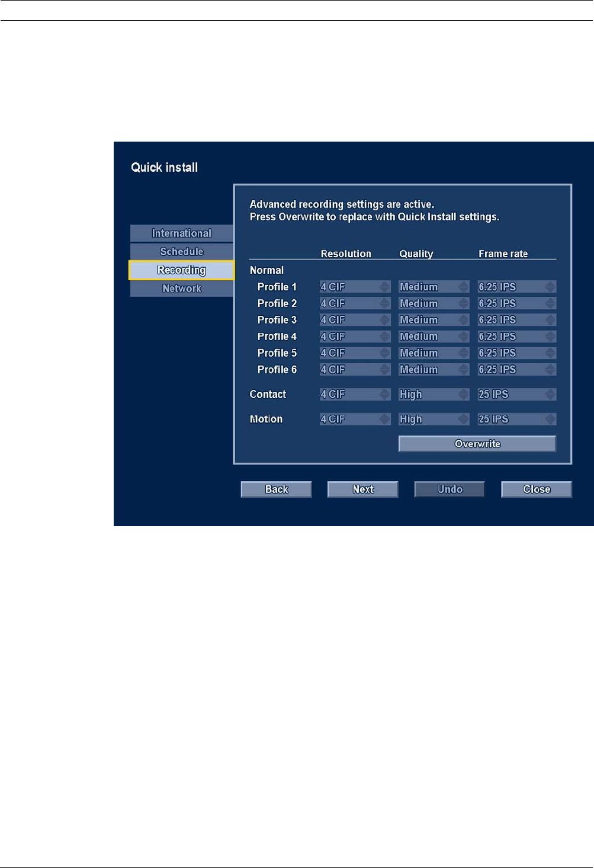Open Profile 6 Frame rate dropdown
Viewport: 594px width, 868px height.
pos(517,370)
